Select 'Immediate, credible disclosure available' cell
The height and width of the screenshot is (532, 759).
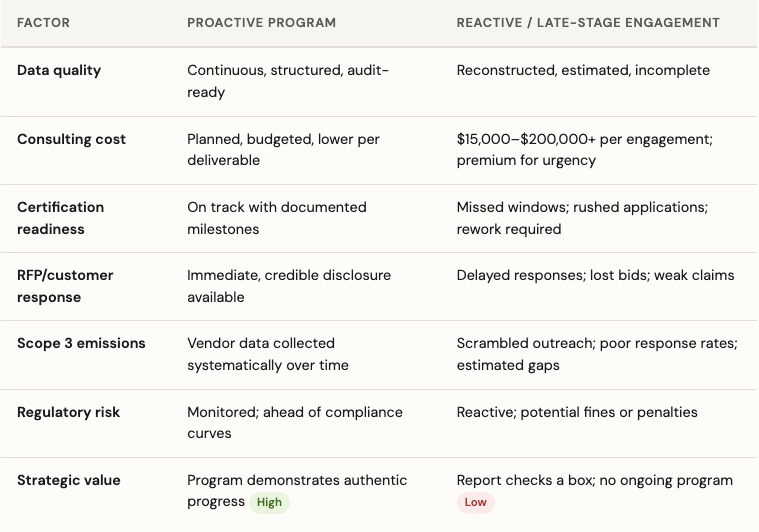coord(289,286)
